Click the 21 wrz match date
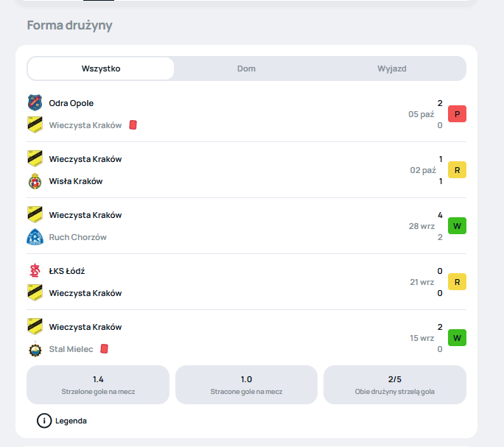 click(x=422, y=282)
